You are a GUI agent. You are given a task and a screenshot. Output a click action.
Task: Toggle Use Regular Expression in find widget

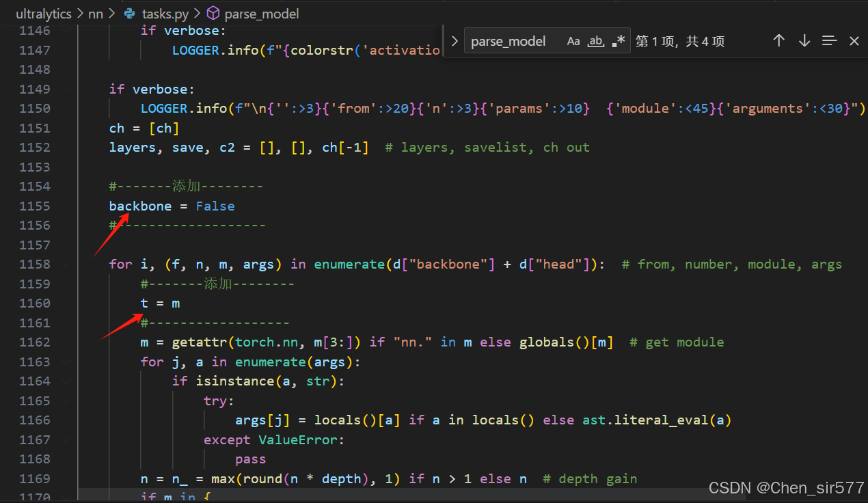point(618,41)
